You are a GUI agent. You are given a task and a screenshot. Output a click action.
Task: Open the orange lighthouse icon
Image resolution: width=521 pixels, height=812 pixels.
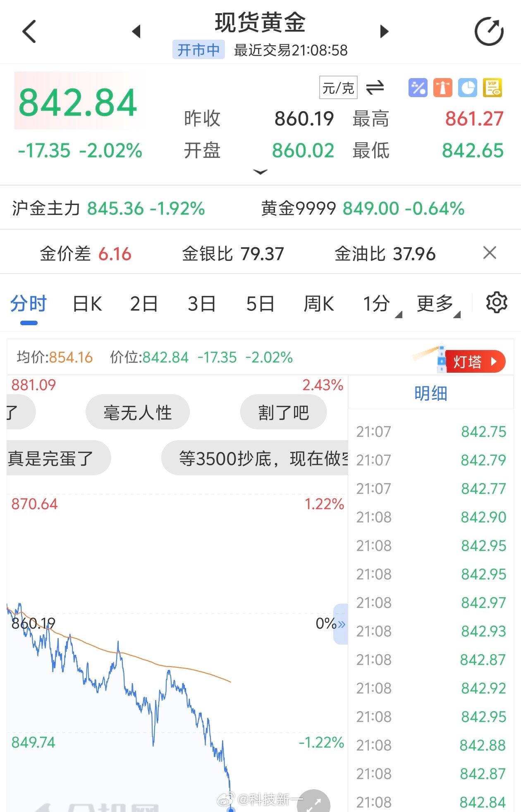(442, 88)
